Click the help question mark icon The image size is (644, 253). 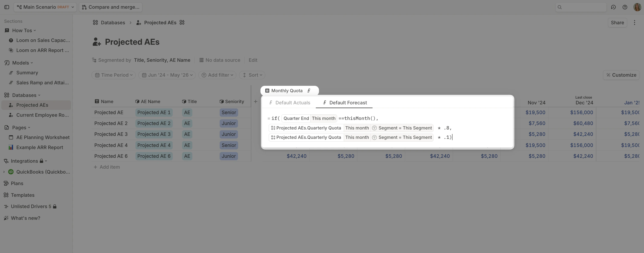(x=625, y=7)
